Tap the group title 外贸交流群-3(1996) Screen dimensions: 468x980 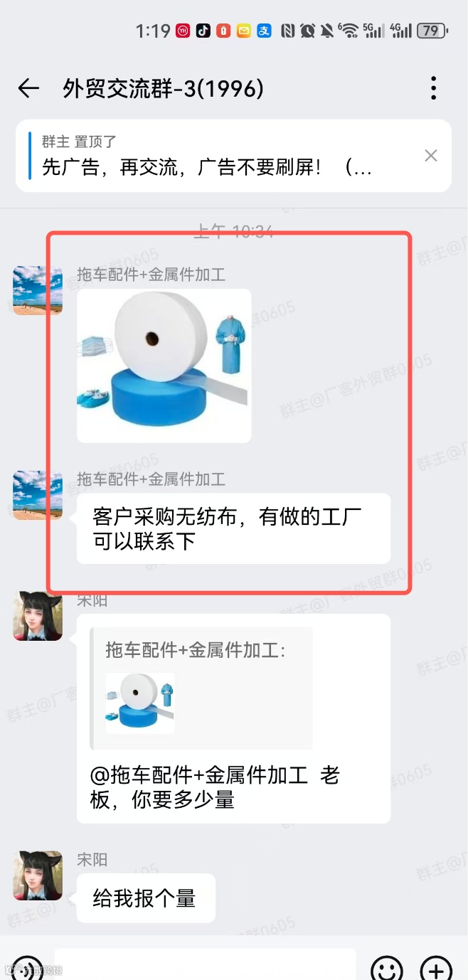(x=163, y=89)
